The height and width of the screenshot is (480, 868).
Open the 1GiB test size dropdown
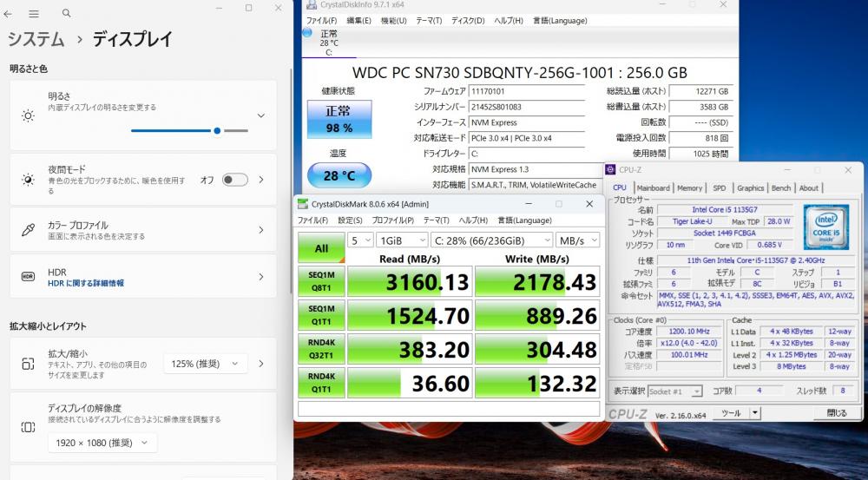[x=400, y=240]
